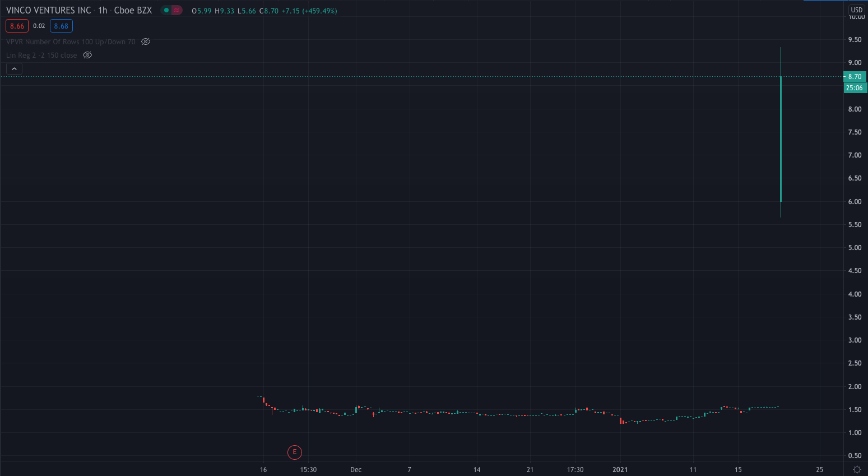Click the 1.50 price level on the axis
868x476 pixels.
point(855,409)
